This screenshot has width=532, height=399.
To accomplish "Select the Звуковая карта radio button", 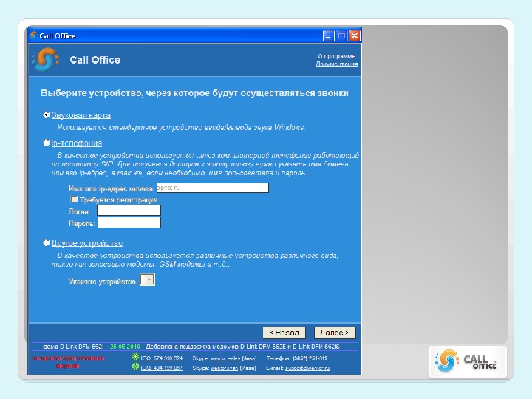I will pyautogui.click(x=47, y=115).
